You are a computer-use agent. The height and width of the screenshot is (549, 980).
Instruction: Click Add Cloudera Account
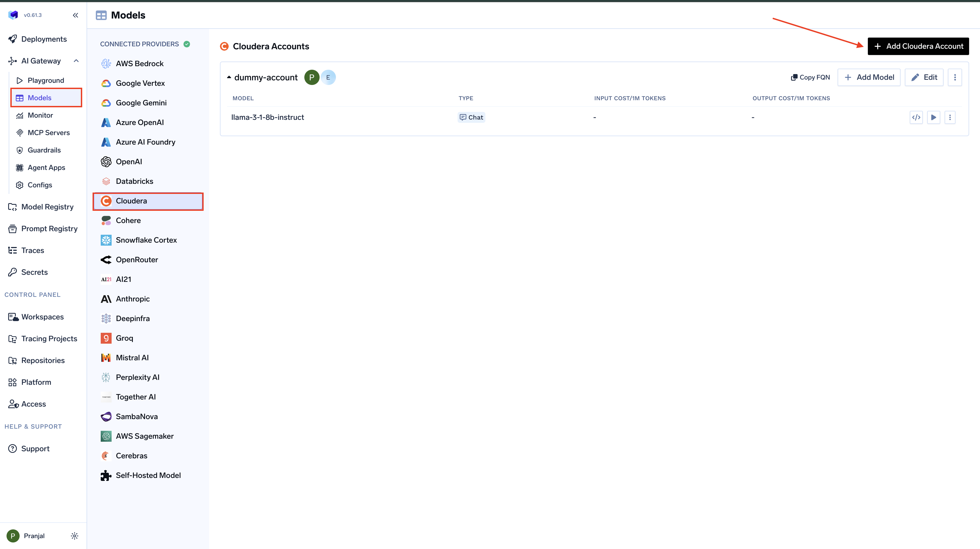[918, 46]
